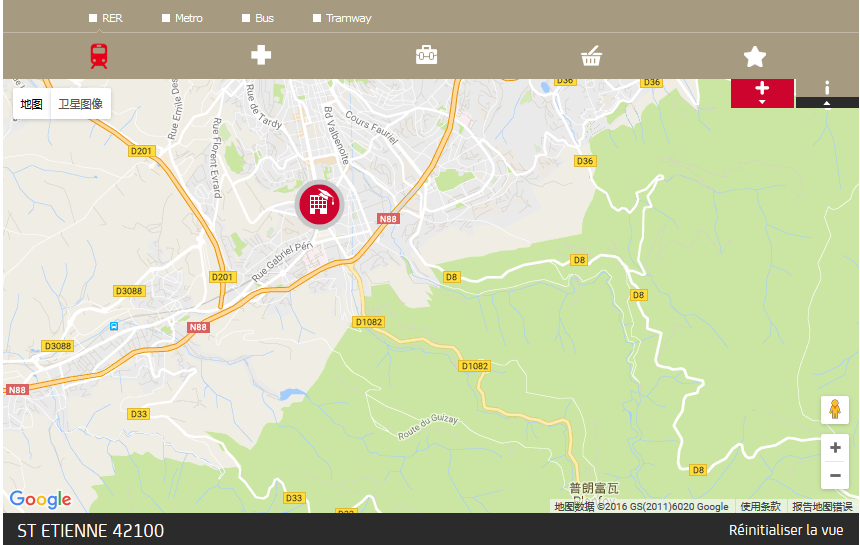Activate the Street View pegman icon

coord(835,410)
